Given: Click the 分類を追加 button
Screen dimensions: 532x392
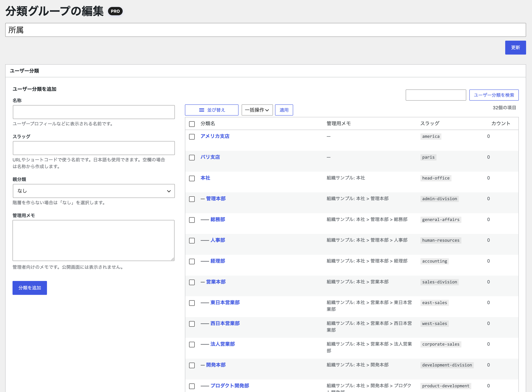Looking at the screenshot, I should [30, 288].
